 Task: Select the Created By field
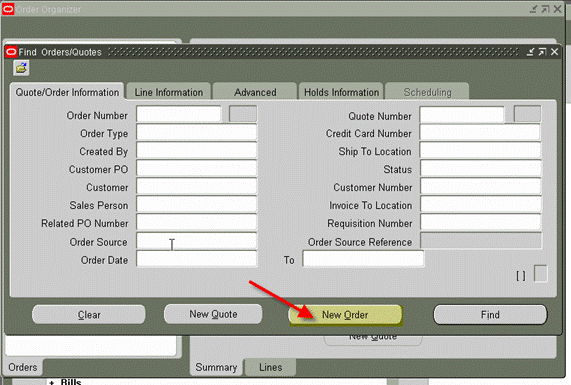click(197, 150)
